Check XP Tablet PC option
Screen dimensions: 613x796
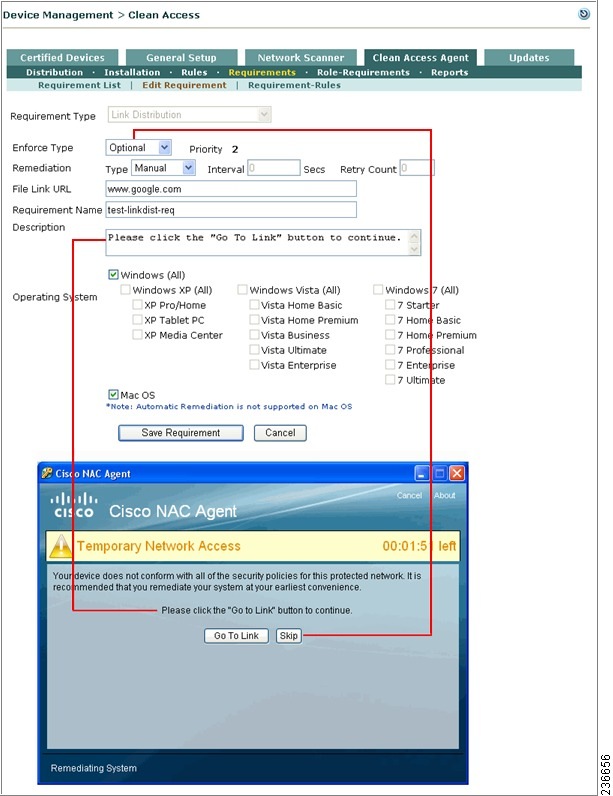coord(137,319)
